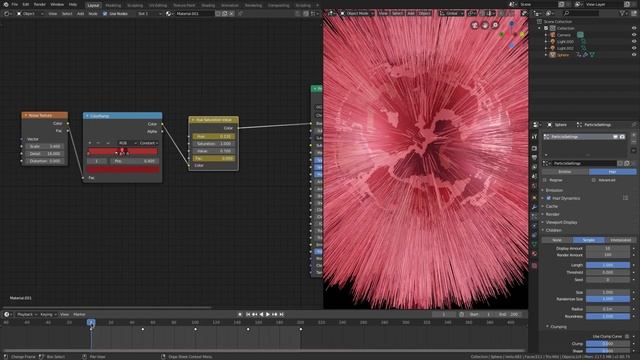The image size is (640, 360).
Task: Switch to the Sculpting workspace tab
Action: click(135, 5)
